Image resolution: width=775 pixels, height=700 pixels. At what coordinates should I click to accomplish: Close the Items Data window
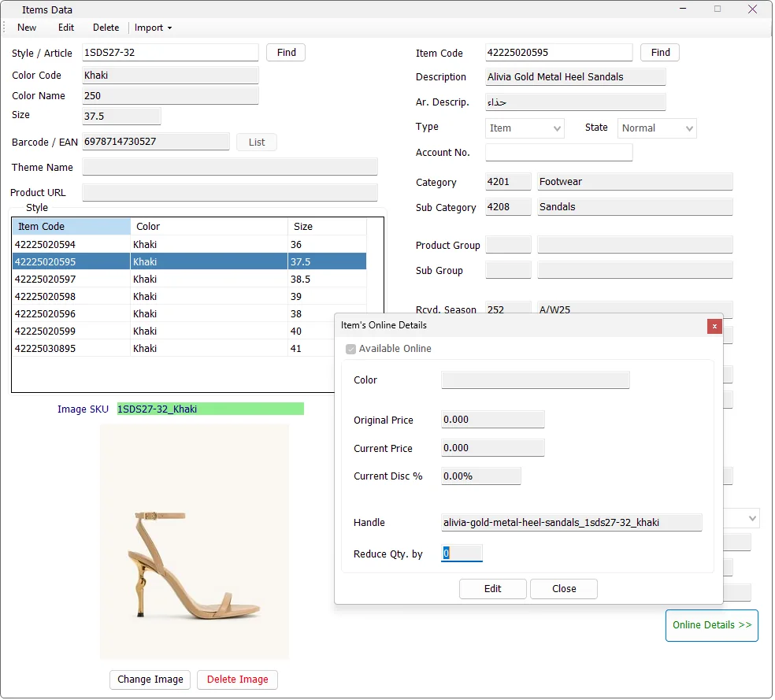tap(754, 9)
